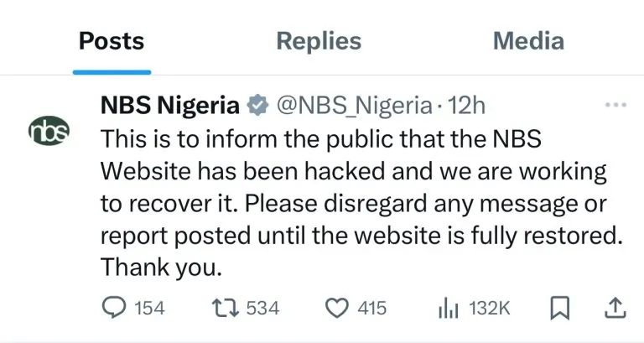Bookmark the NBS hacked website post
644x343 pixels.
(x=558, y=309)
